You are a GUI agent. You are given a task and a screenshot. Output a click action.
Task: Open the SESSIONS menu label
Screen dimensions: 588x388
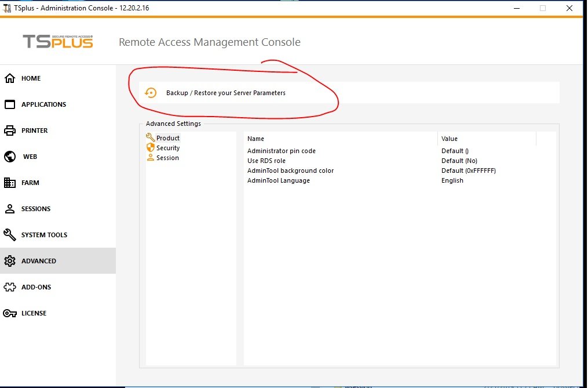pos(36,209)
